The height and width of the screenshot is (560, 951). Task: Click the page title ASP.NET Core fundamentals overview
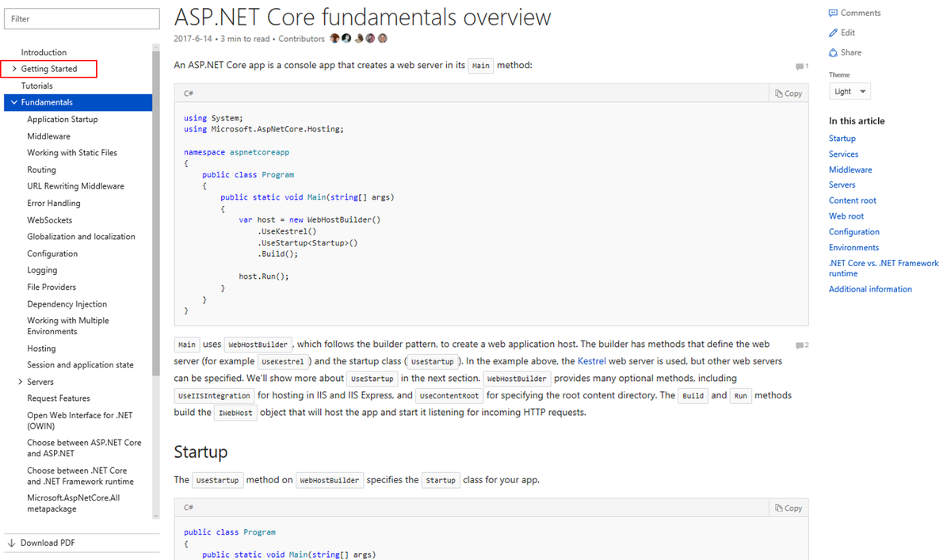coord(362,17)
